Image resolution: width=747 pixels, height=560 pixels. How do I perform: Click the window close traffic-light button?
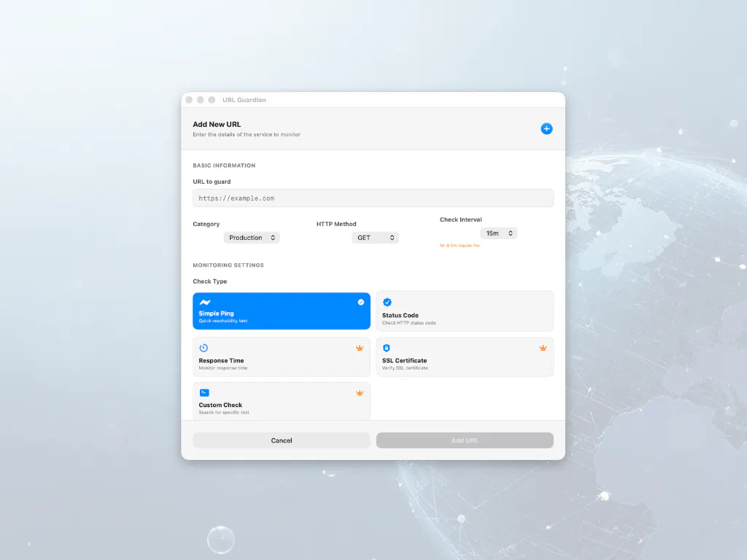point(189,100)
